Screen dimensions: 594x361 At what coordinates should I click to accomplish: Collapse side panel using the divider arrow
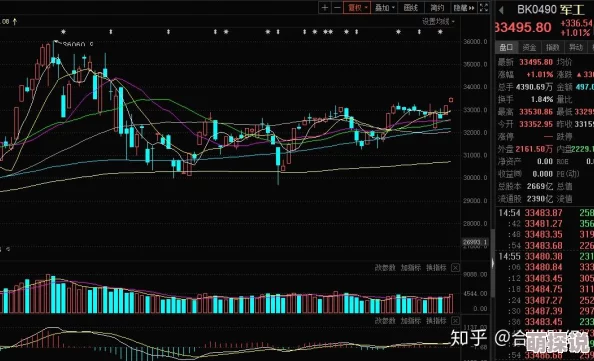click(x=492, y=263)
